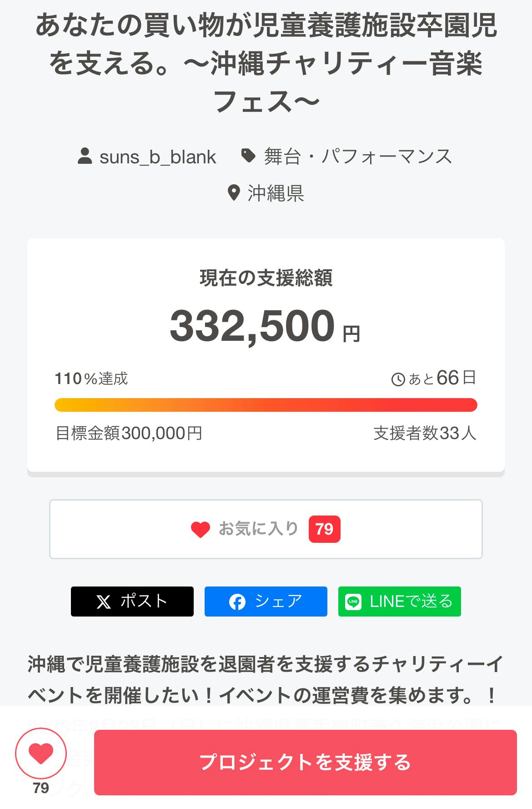Share on Facebook with シェア button
Screen dimensions: 532x809
tap(266, 602)
